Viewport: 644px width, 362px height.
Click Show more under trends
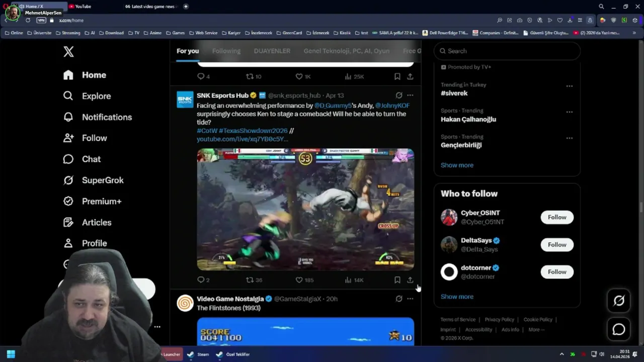click(x=457, y=165)
